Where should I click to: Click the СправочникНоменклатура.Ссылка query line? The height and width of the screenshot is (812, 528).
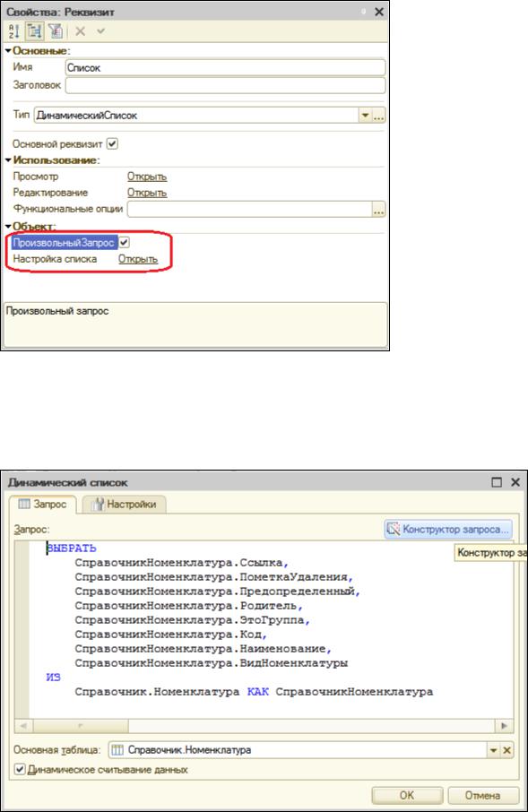point(181,562)
